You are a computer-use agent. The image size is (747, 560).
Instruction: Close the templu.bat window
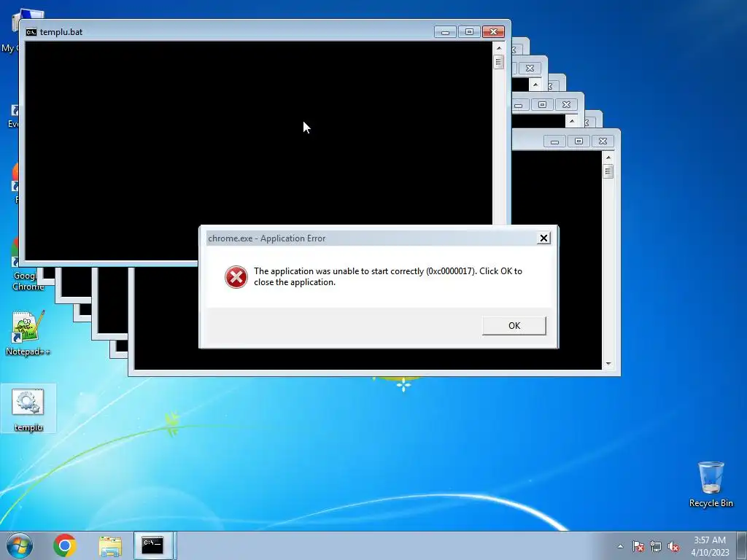click(x=494, y=32)
